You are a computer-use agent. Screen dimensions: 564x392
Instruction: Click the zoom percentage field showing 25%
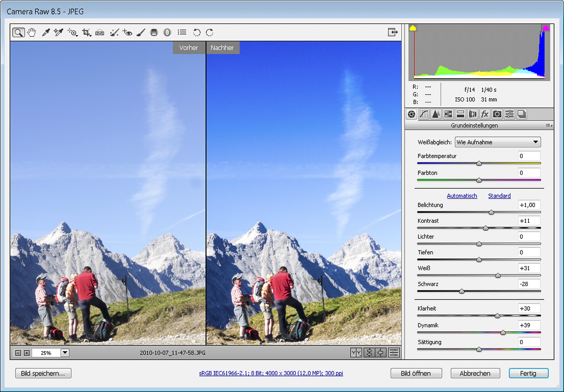tap(46, 353)
